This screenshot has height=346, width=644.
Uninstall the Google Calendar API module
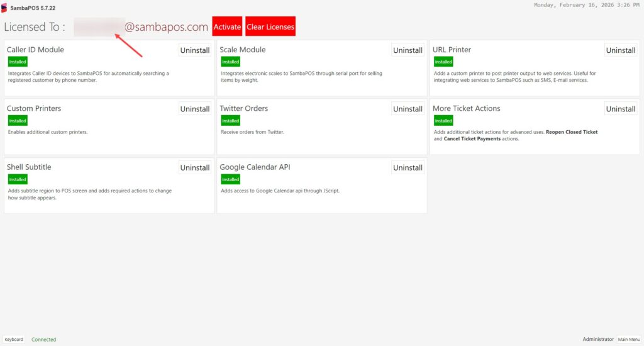[408, 167]
